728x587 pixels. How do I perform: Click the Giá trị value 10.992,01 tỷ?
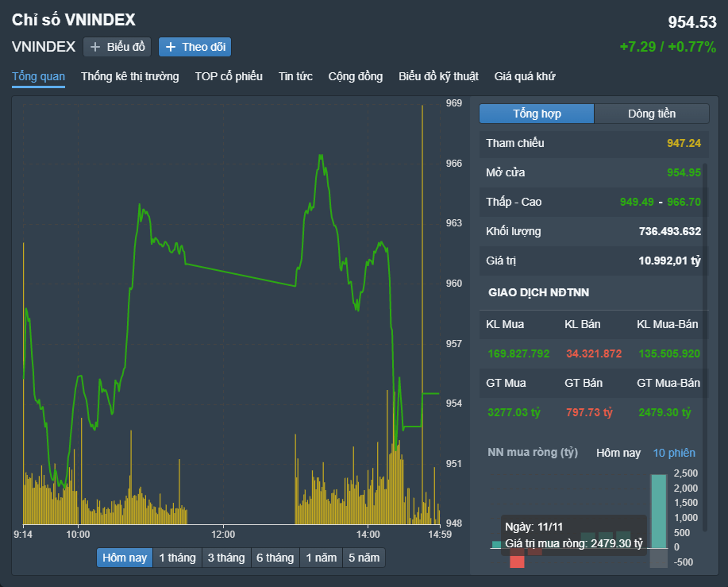pos(670,261)
